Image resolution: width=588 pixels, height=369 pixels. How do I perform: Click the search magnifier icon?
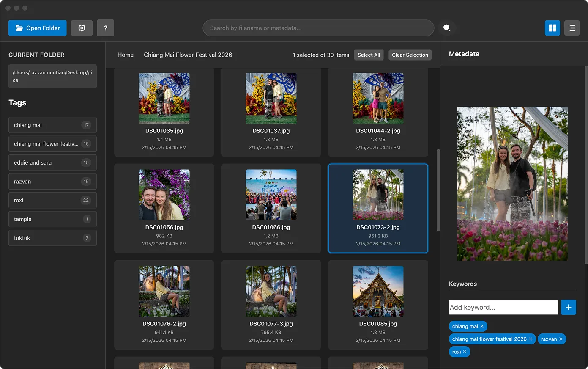(x=447, y=28)
